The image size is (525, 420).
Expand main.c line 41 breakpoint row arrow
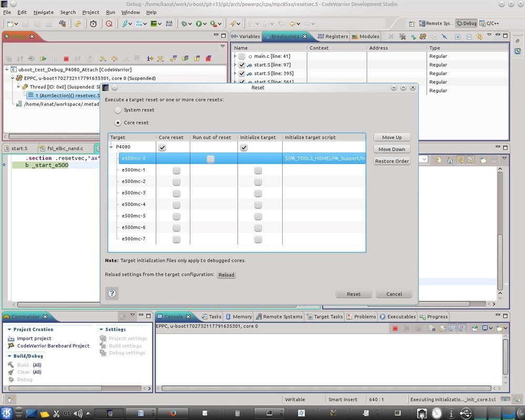point(235,56)
